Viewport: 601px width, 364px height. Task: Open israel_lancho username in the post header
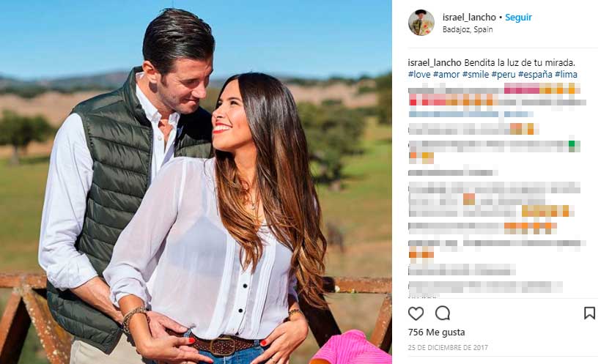(x=469, y=18)
